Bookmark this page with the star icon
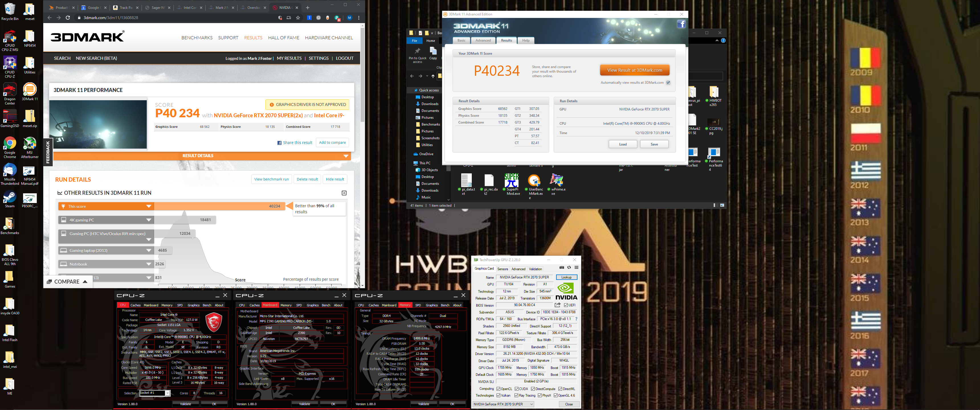Screen dimensions: 980x410 [298, 17]
